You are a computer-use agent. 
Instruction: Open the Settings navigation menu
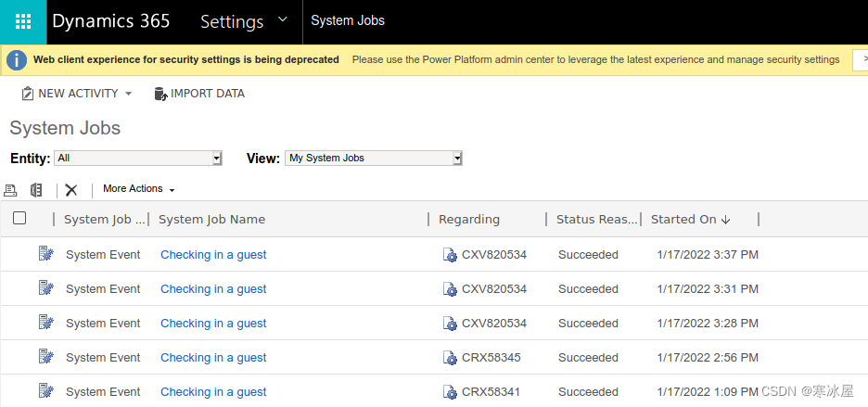click(x=232, y=21)
